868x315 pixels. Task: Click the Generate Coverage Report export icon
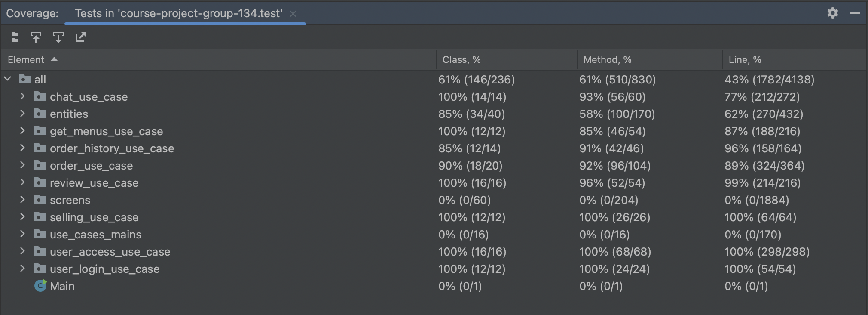[81, 37]
